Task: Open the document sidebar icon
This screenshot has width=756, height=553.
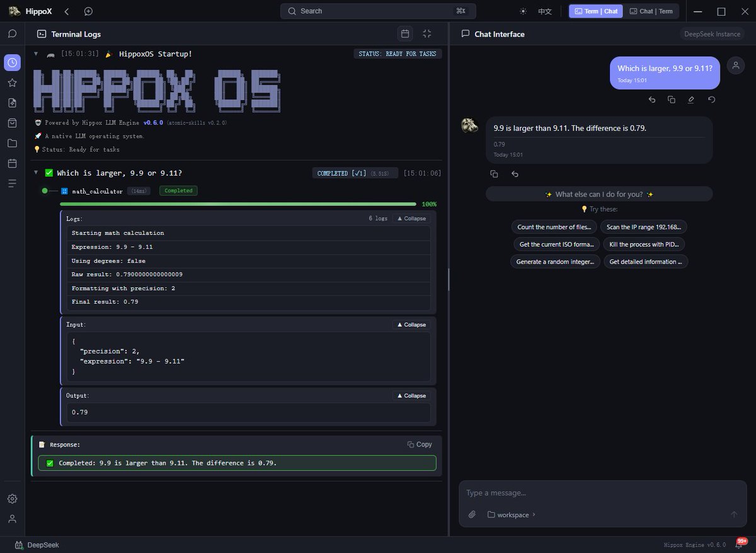Action: click(x=12, y=103)
